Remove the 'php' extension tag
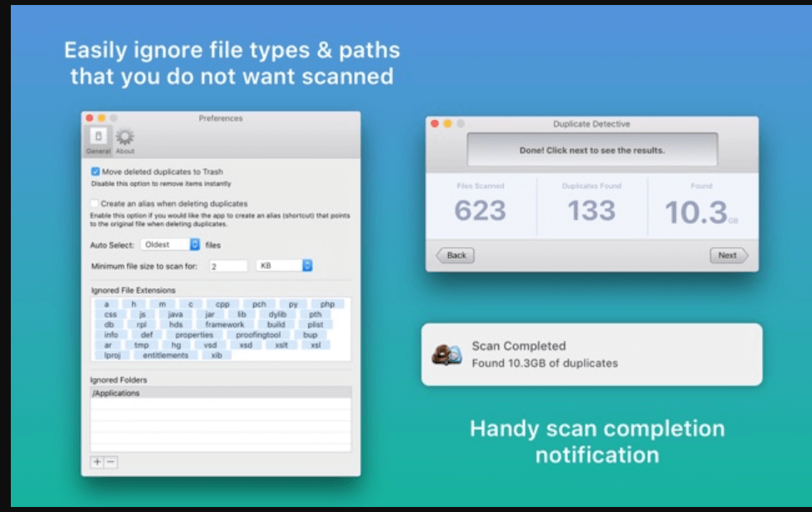This screenshot has width=812, height=512. (328, 304)
